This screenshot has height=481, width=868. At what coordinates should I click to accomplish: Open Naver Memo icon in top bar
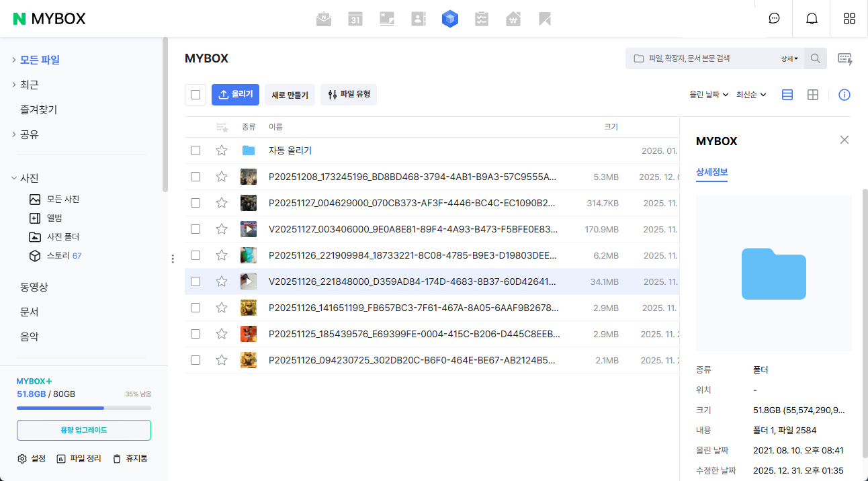pyautogui.click(x=387, y=19)
